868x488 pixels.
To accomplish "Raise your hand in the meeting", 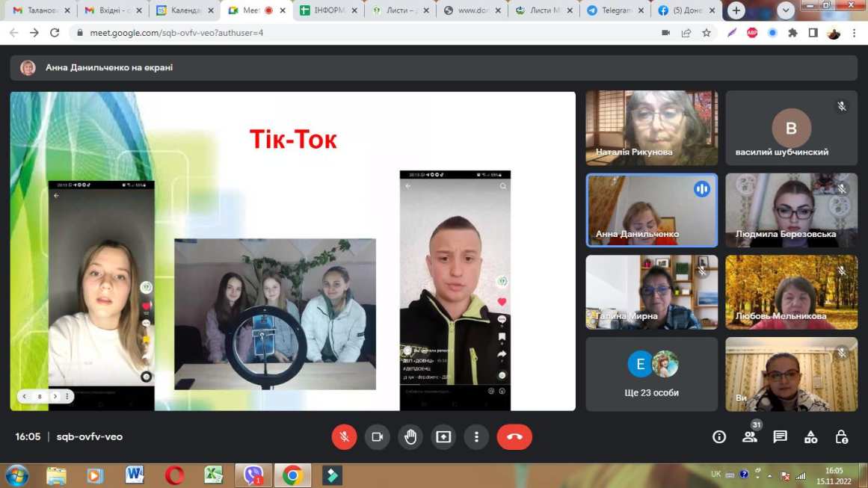I will point(410,436).
